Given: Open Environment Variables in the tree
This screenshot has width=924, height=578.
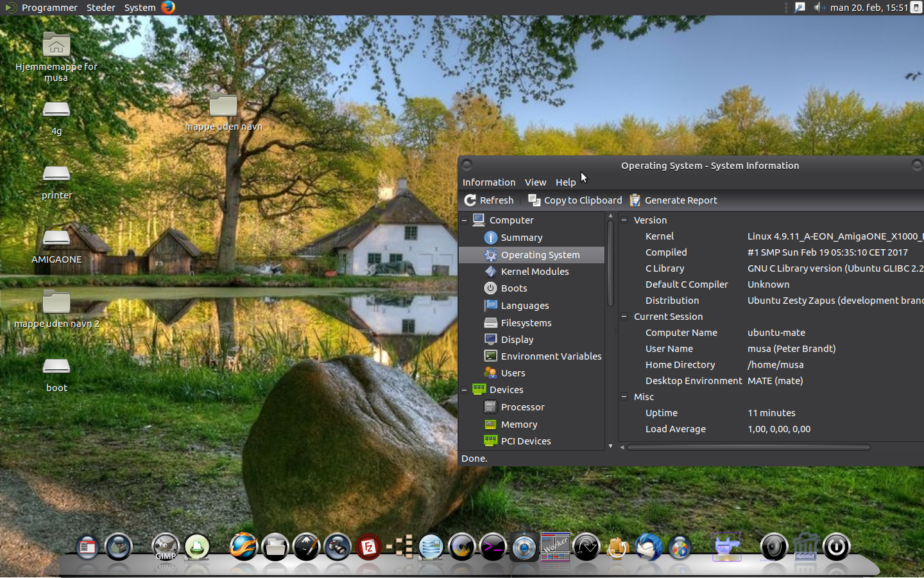Looking at the screenshot, I should [x=551, y=356].
